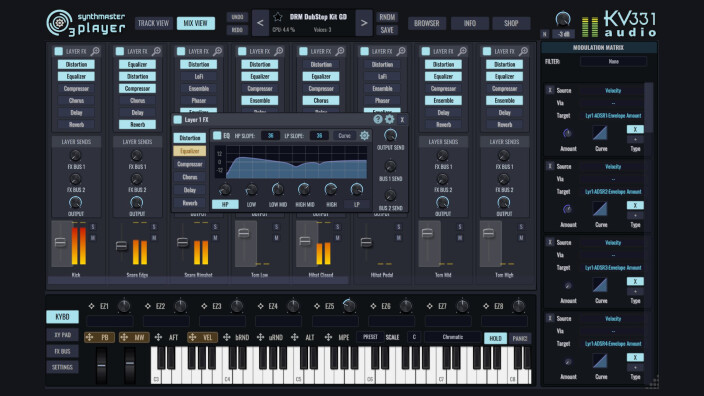704x396 pixels.
Task: Switch to TRACK VIEW
Action: click(154, 23)
